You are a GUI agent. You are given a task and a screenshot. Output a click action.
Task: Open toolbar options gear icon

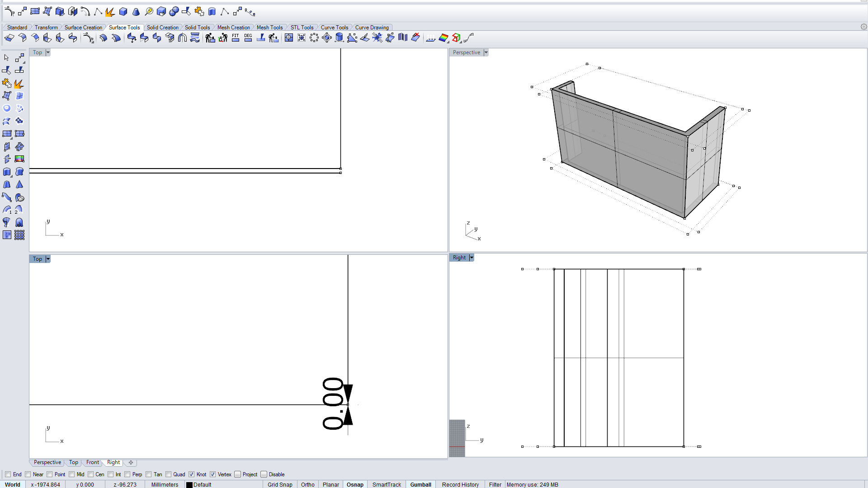(x=863, y=27)
